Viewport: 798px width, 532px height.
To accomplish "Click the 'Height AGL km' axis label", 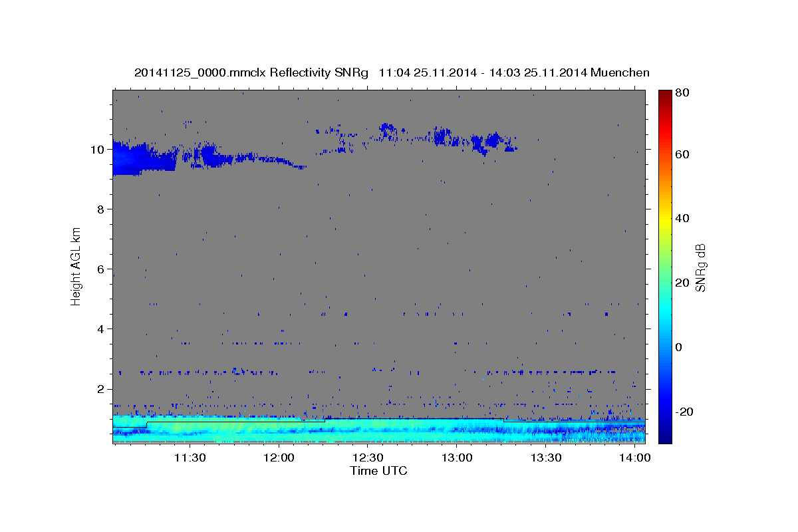I will click(x=76, y=265).
